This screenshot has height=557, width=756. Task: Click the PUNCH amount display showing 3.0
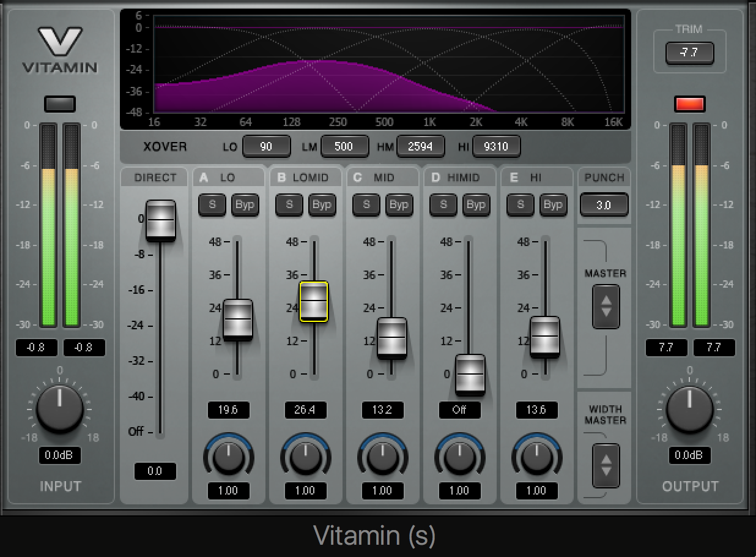[604, 205]
